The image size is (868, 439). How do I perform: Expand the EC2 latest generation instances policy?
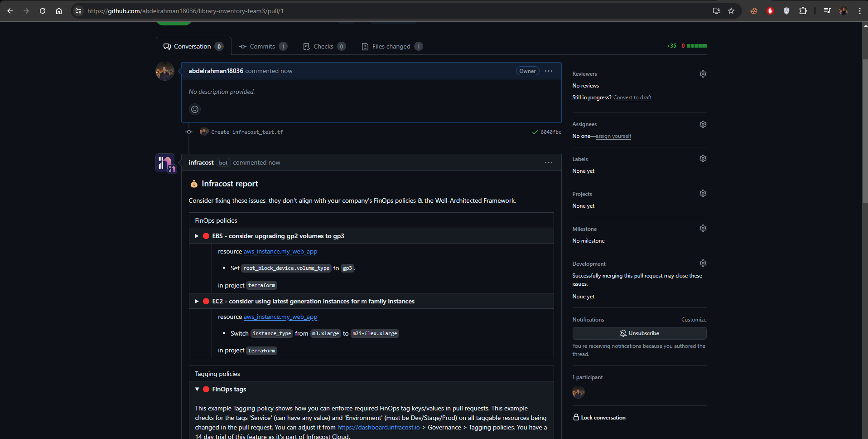coord(197,301)
